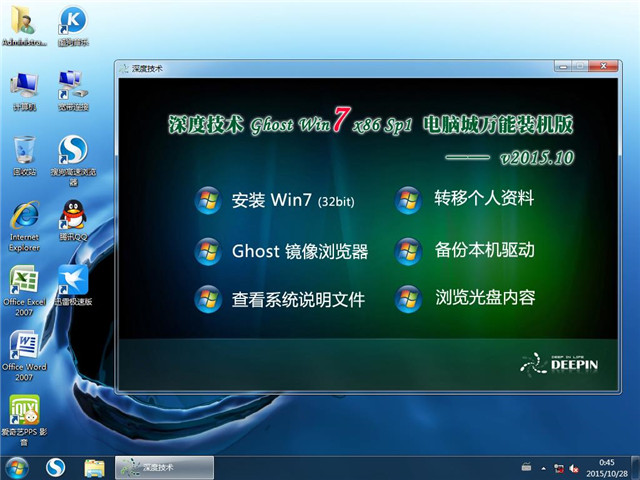The image size is (640, 480).
Task: Launch Sogou browser from the taskbar
Action: point(56,468)
